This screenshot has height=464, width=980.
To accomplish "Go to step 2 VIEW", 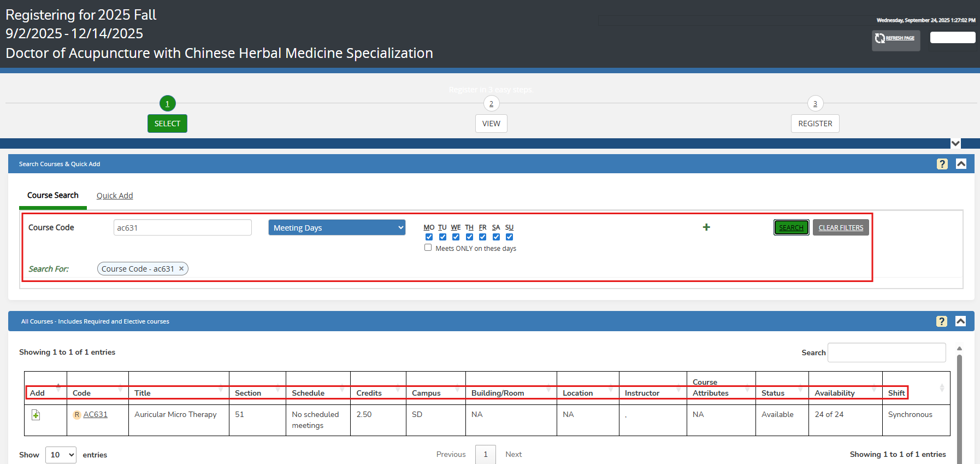I will (x=491, y=124).
